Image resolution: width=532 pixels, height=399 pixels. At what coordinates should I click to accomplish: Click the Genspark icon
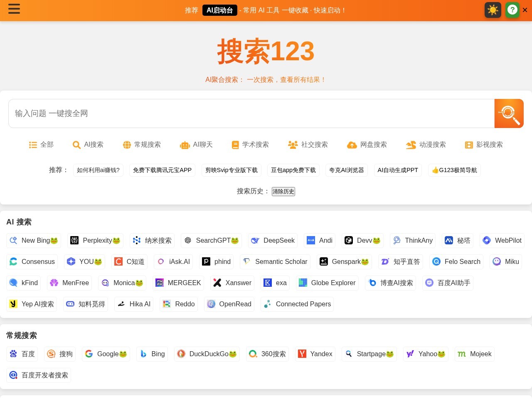(324, 261)
